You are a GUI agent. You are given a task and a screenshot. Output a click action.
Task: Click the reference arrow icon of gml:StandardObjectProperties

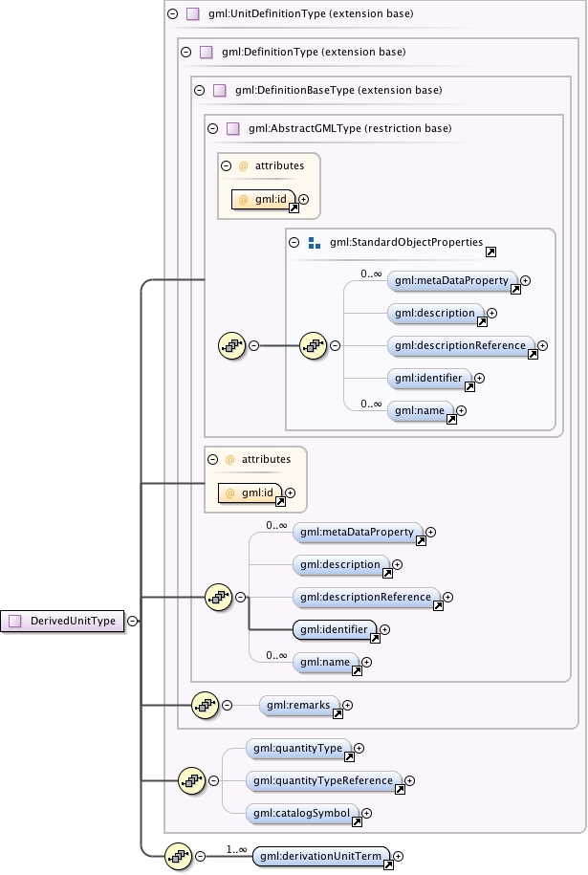490,252
